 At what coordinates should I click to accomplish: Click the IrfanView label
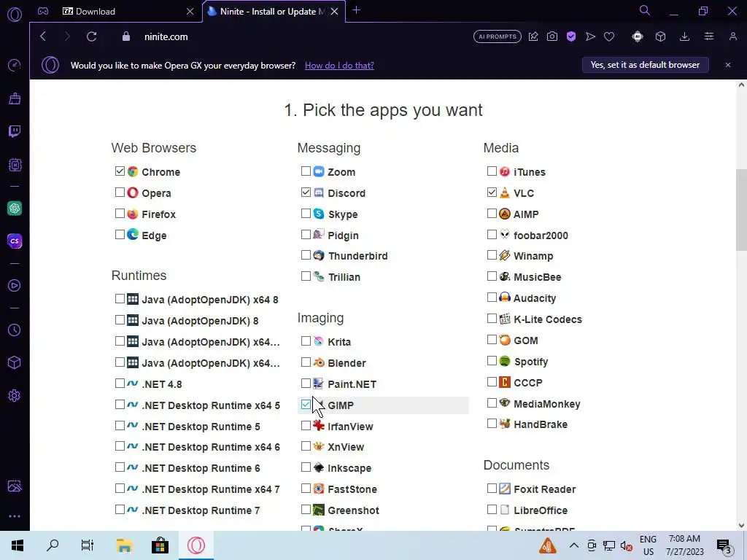[x=350, y=426]
